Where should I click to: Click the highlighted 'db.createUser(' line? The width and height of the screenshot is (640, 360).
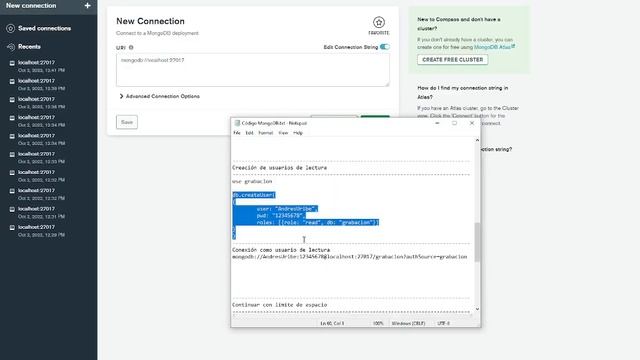pyautogui.click(x=254, y=195)
